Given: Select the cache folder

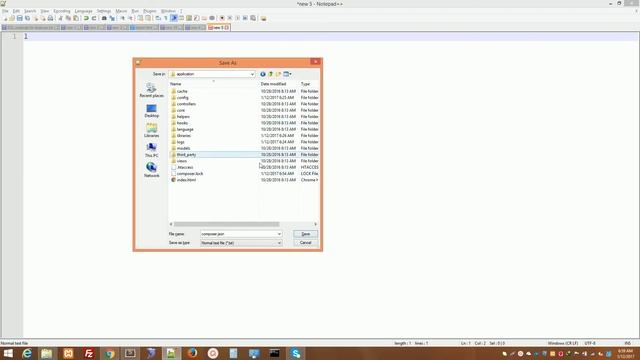Looking at the screenshot, I should coord(182,91).
